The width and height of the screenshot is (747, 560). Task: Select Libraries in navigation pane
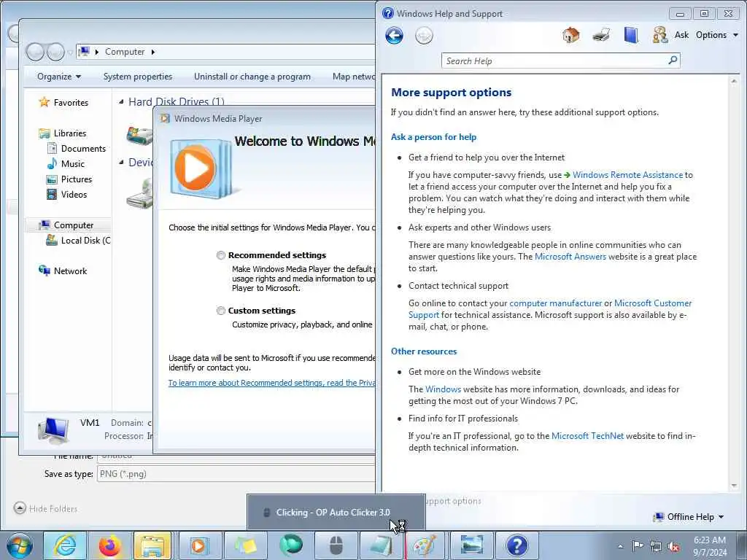click(69, 133)
